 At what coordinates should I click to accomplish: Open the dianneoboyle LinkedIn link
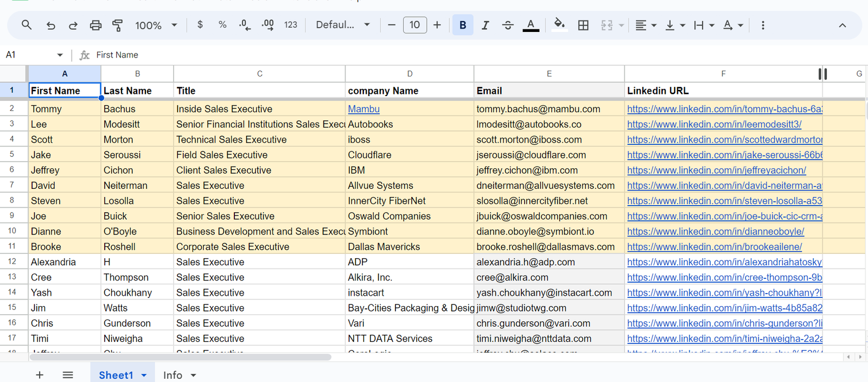pos(716,232)
